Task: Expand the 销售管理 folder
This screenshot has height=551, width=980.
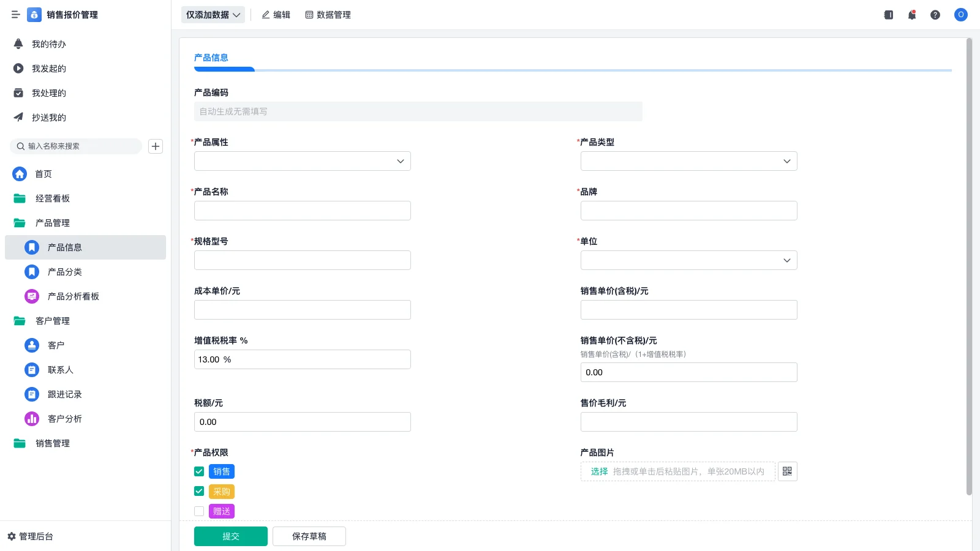Action: [x=85, y=443]
